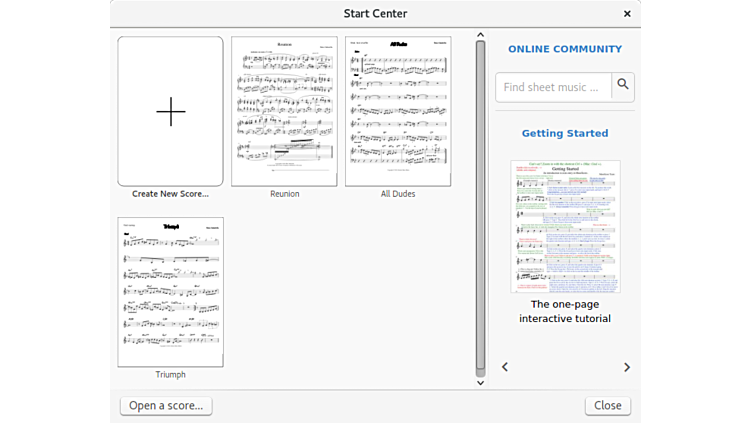This screenshot has width=752, height=423.
Task: Follow the ONLINE COMMUNITY heading link
Action: pos(565,49)
